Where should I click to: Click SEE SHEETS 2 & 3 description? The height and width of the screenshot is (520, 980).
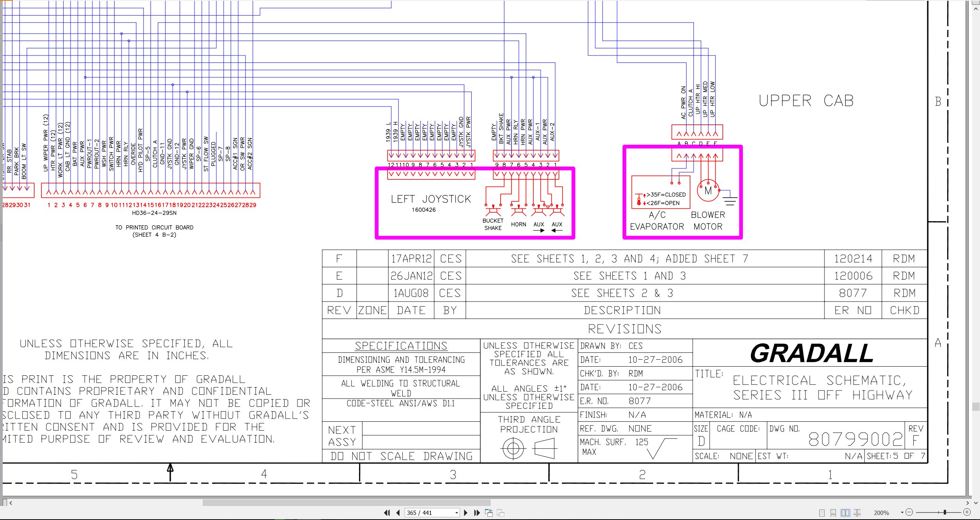tap(622, 293)
